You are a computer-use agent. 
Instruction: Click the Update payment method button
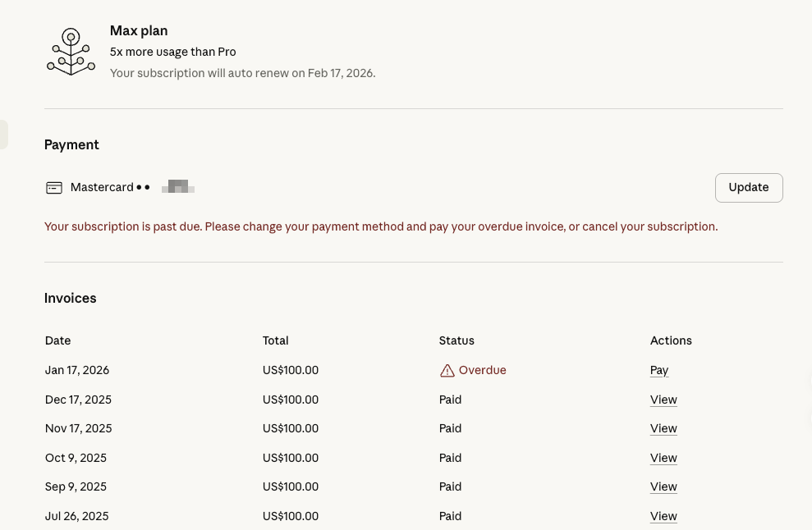tap(749, 187)
